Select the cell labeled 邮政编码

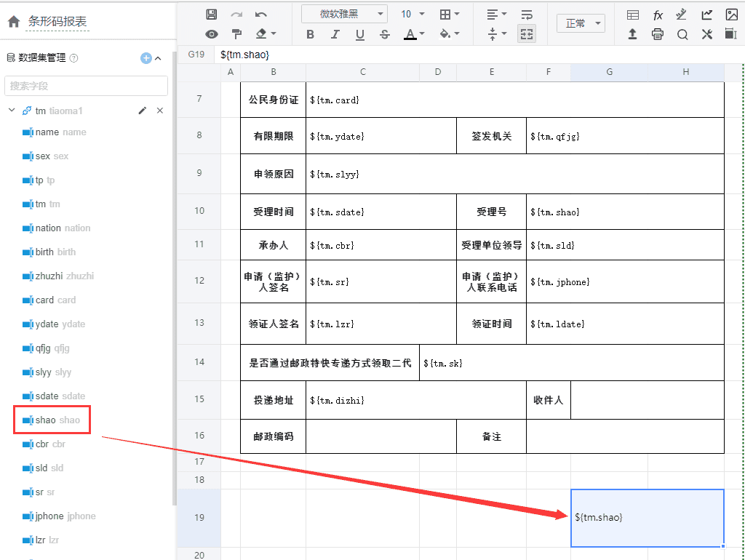[x=274, y=436]
